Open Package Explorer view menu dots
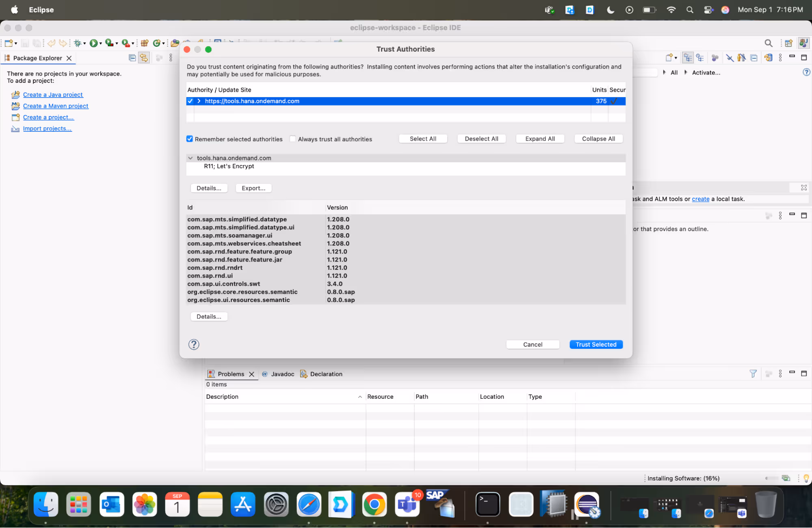 click(x=171, y=58)
